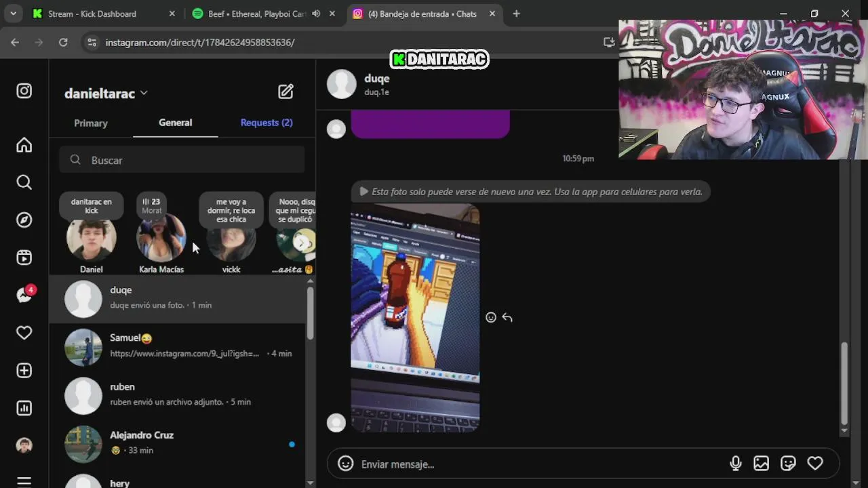Open Explore compass icon

24,220
